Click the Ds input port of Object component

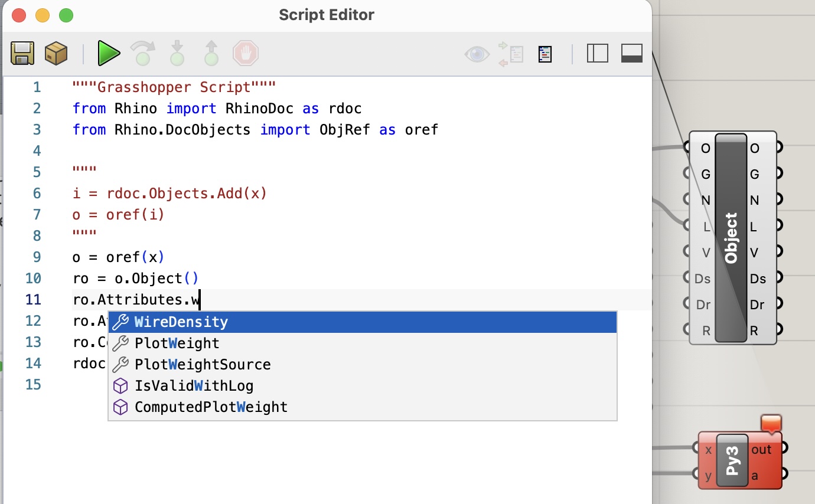coord(687,277)
